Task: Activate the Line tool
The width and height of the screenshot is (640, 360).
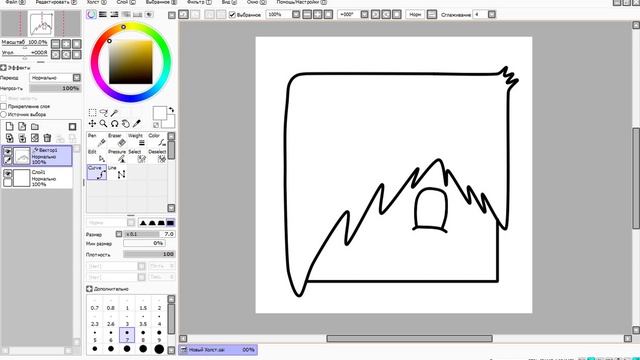Action: tap(117, 172)
